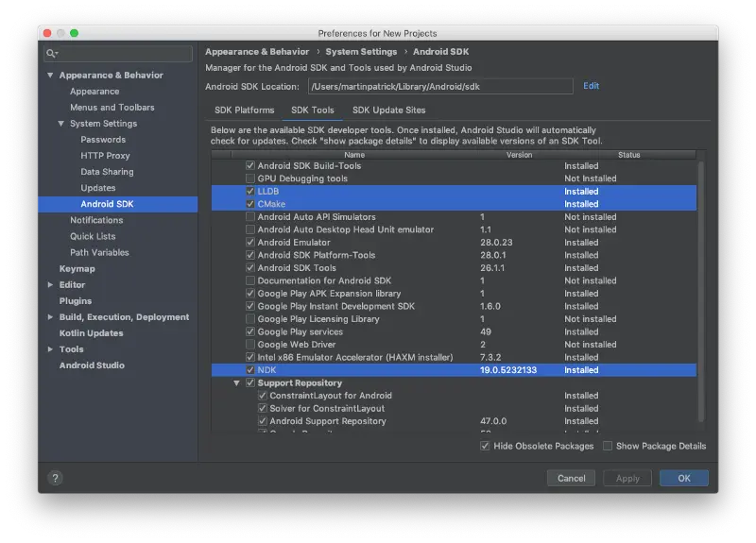
Task: Click the help question mark icon
Action: [56, 478]
